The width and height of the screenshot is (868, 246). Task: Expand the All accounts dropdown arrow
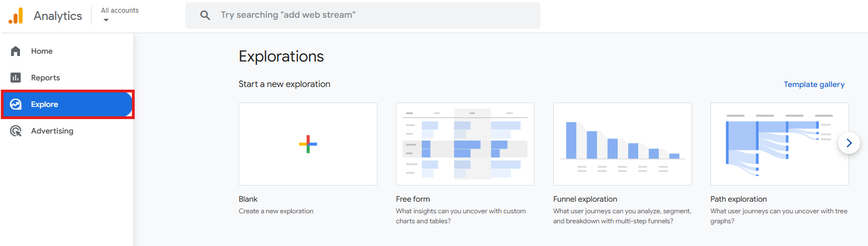106,20
